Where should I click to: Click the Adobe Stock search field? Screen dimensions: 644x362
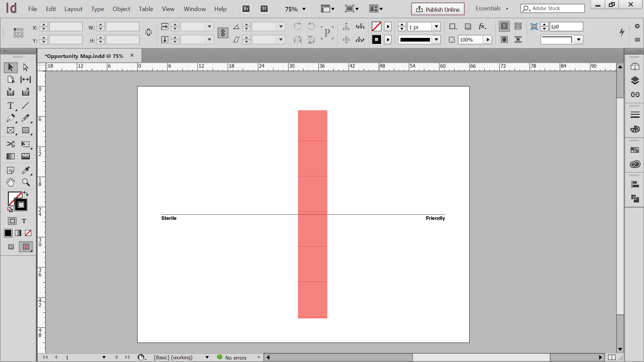click(556, 8)
